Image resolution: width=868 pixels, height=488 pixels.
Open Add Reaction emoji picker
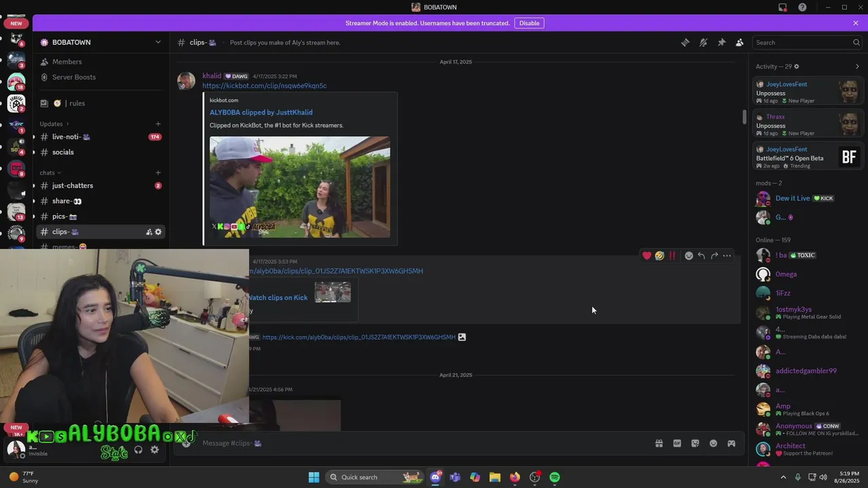[689, 256]
